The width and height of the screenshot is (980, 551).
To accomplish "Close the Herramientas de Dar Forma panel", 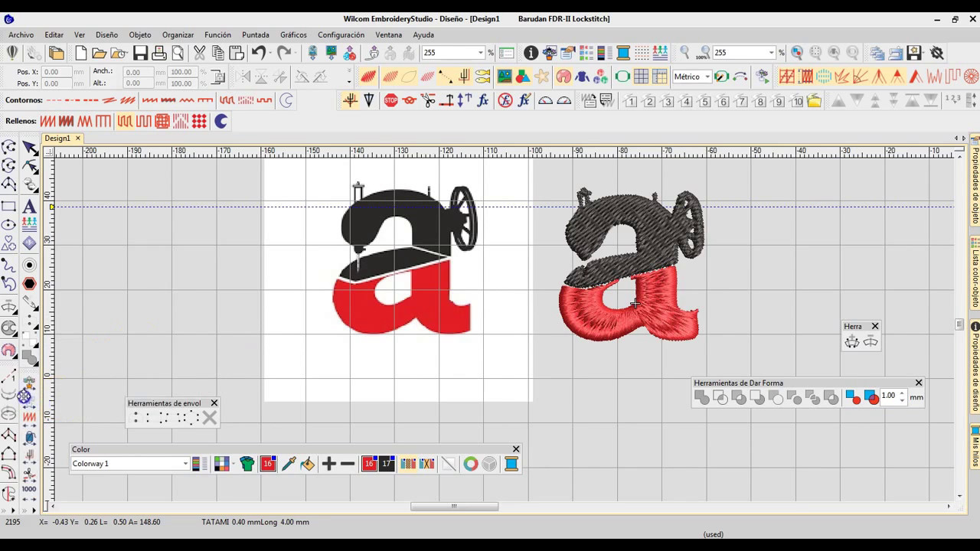I will pyautogui.click(x=919, y=383).
